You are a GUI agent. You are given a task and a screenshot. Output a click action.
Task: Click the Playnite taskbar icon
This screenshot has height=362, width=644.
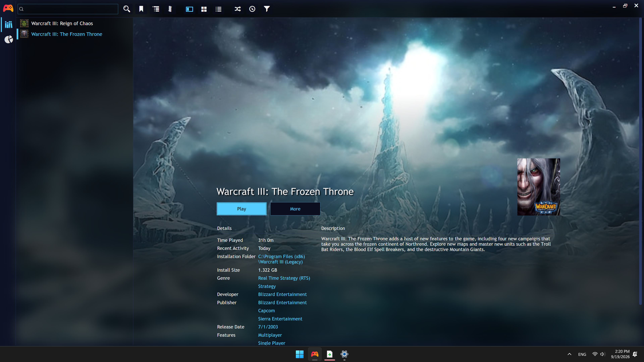[314, 354]
